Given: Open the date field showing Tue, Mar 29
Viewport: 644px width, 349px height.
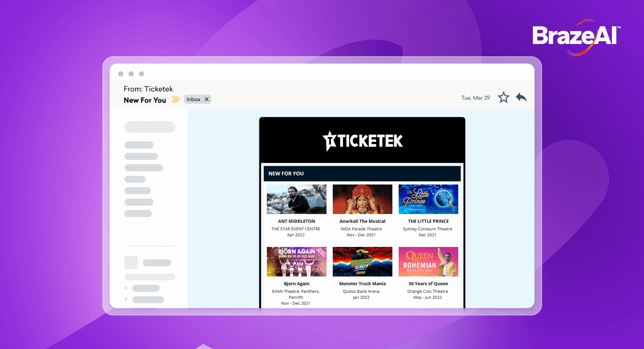Looking at the screenshot, I should pos(475,98).
